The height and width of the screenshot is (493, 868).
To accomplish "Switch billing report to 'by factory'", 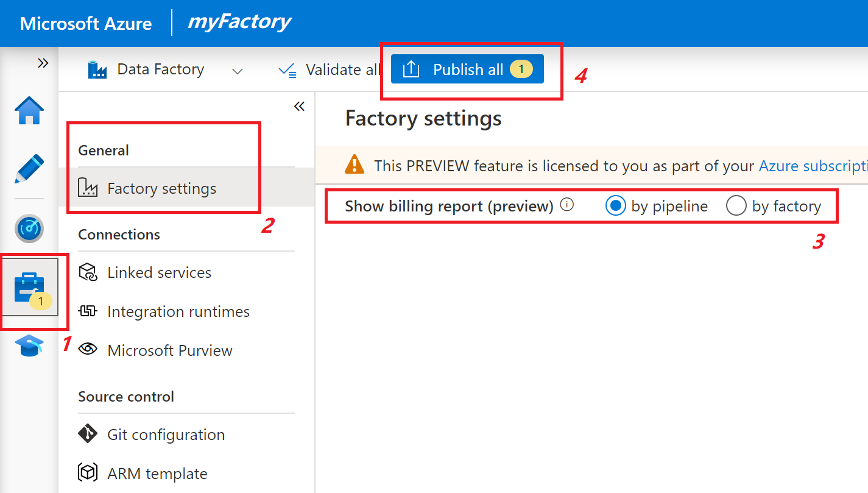I will 736,206.
